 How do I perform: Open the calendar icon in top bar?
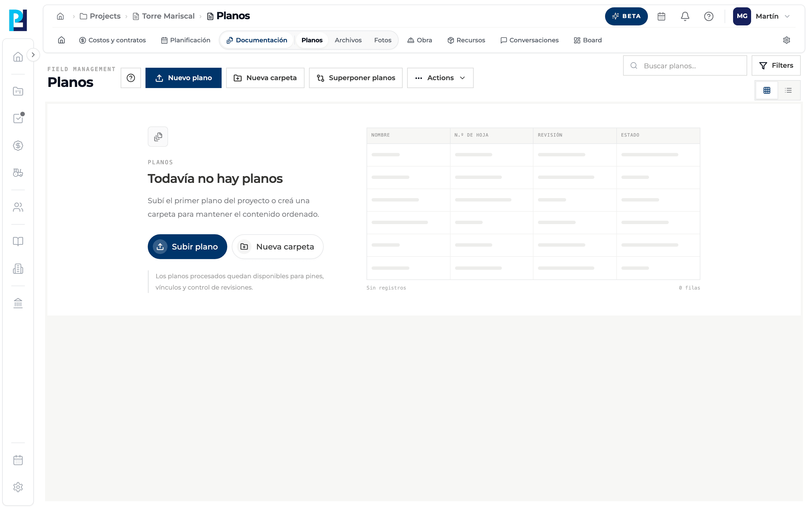[661, 16]
